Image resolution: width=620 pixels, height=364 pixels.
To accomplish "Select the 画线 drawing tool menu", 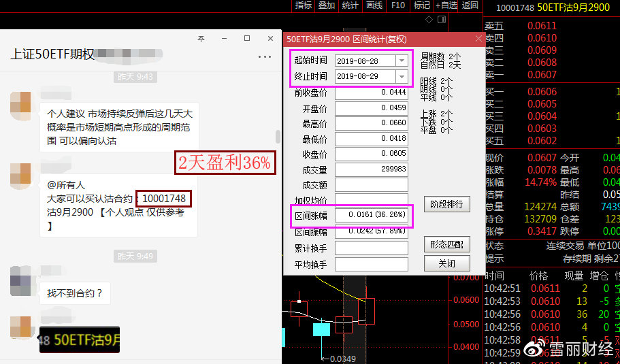I will coord(374,5).
